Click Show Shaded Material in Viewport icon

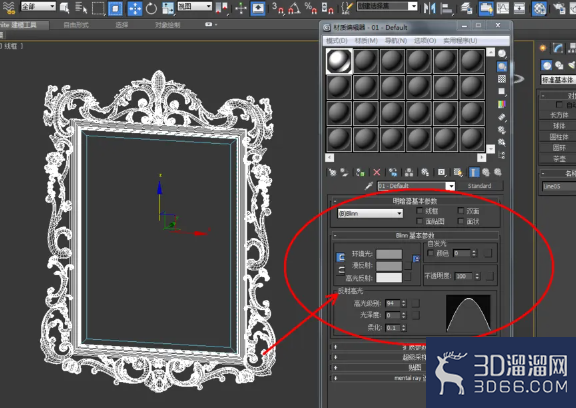click(x=458, y=172)
